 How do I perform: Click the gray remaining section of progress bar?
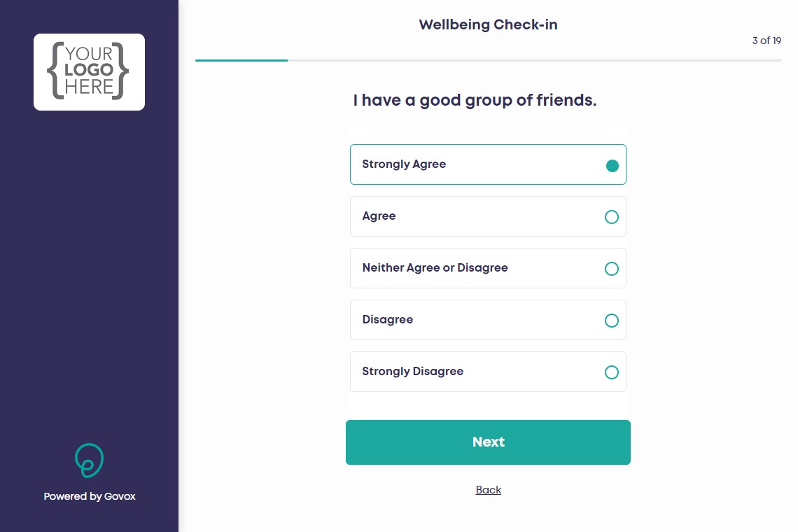(x=533, y=61)
